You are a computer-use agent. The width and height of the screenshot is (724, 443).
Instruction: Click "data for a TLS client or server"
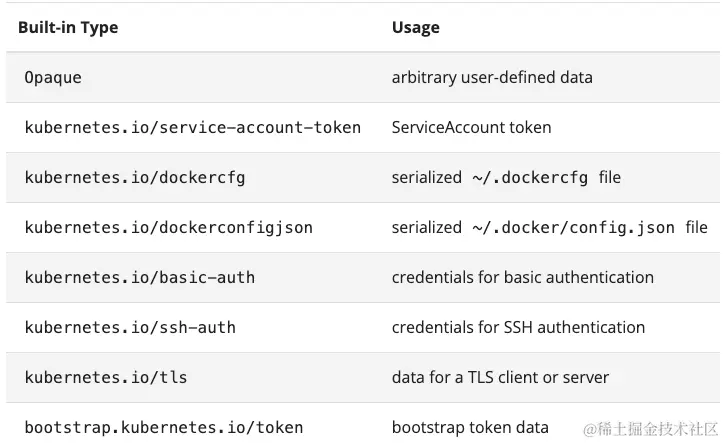click(500, 377)
